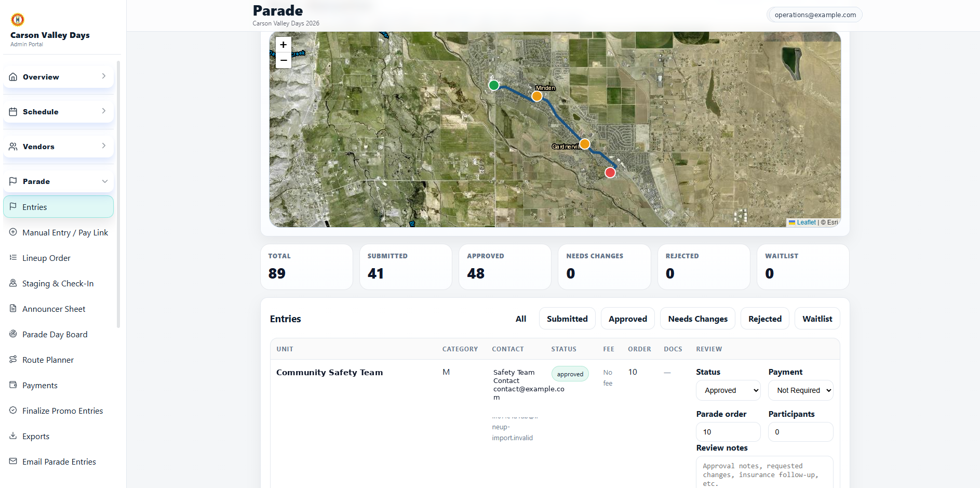
Task: Click the sidebar vertical scrollbar
Action: point(118,195)
